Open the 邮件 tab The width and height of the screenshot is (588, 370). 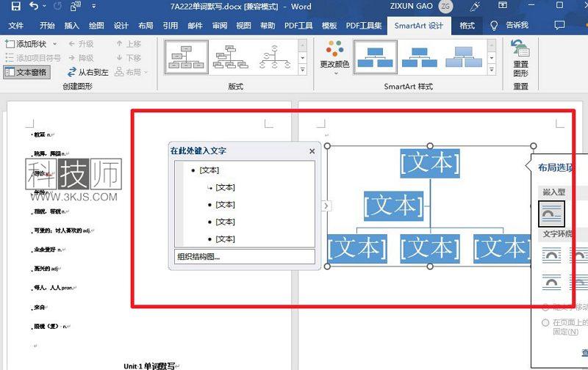tap(195, 26)
